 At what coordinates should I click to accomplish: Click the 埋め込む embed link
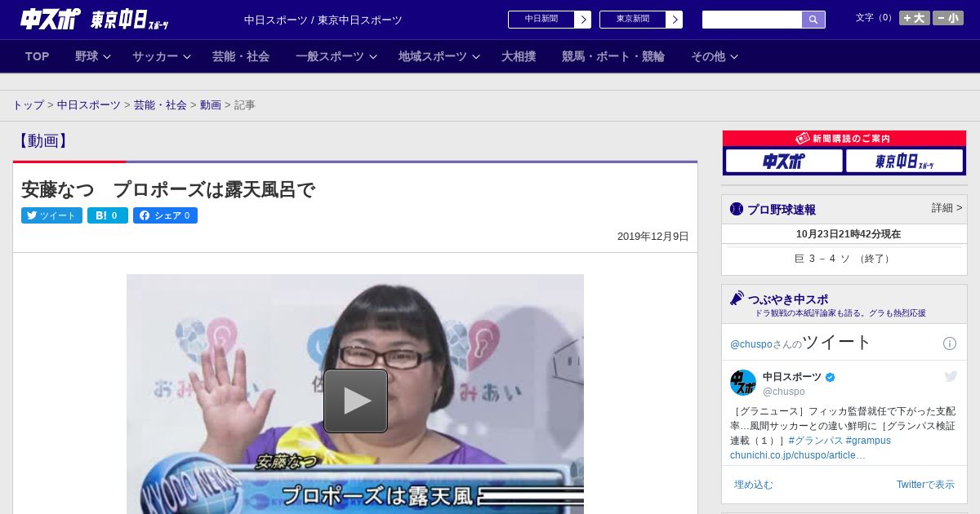click(753, 485)
